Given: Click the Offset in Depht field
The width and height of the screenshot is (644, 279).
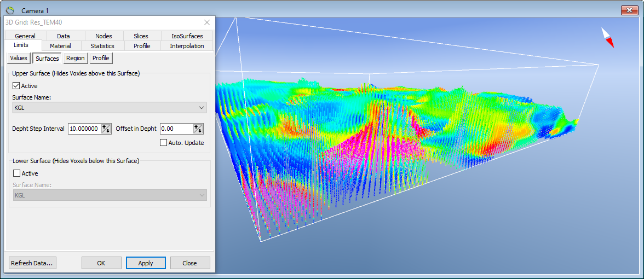Looking at the screenshot, I should (x=176, y=129).
